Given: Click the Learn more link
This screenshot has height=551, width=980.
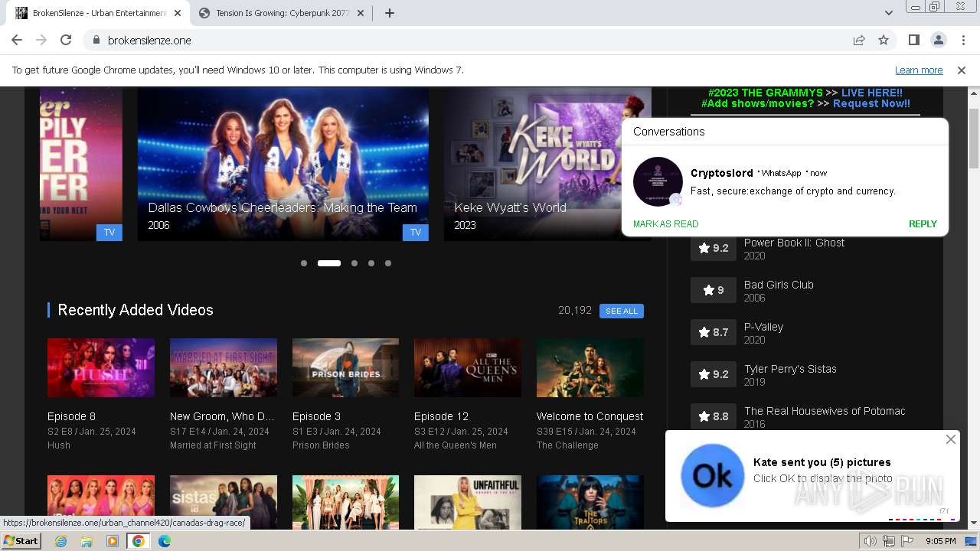Looking at the screenshot, I should pyautogui.click(x=919, y=70).
